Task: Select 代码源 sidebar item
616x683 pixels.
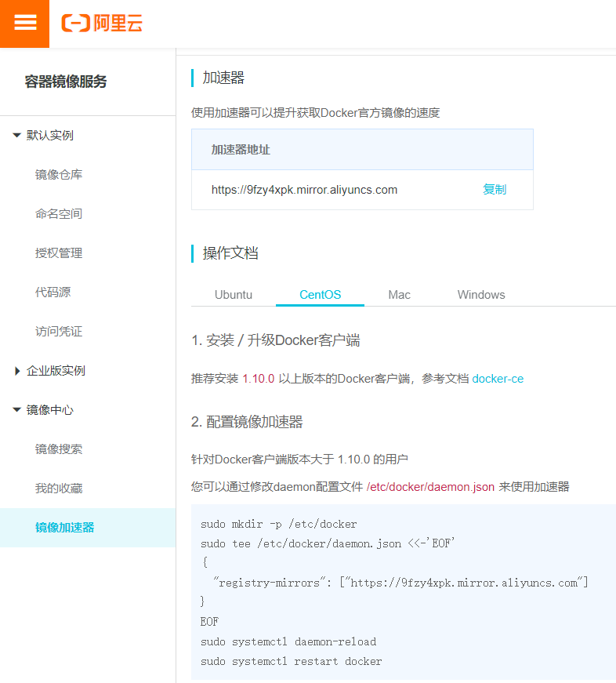Action: point(53,292)
